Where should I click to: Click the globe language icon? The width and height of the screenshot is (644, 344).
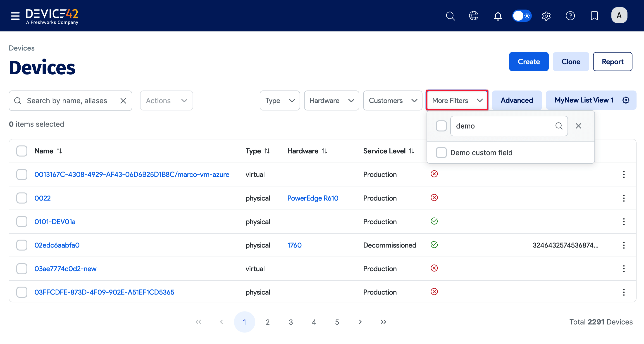coord(474,16)
